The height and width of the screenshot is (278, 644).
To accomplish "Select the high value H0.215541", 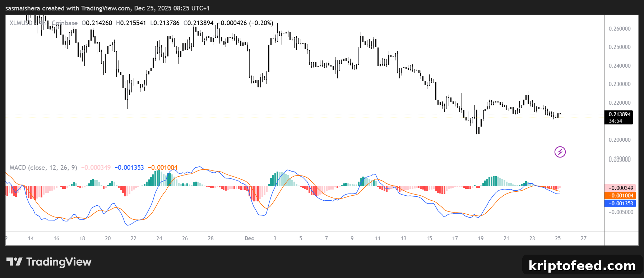I will click(x=131, y=23).
